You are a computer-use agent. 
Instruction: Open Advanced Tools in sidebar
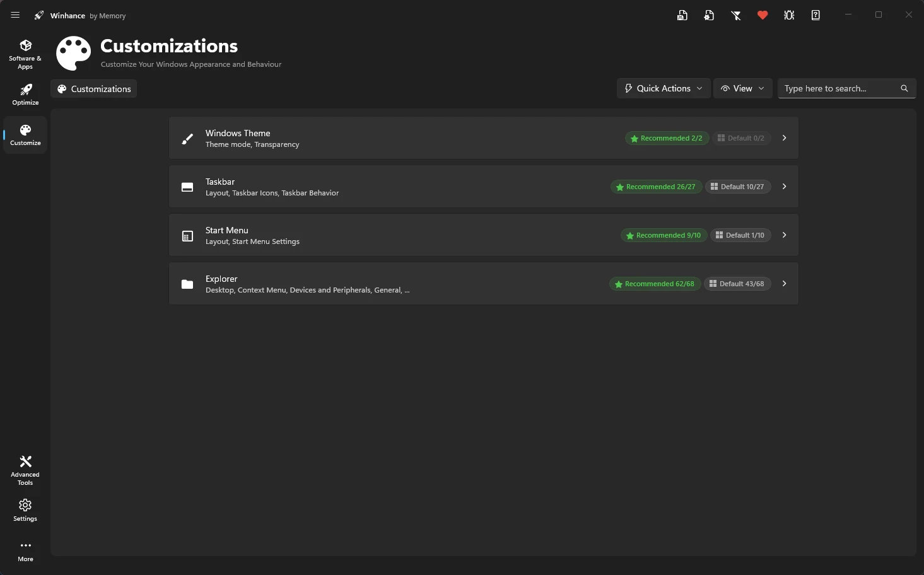click(25, 470)
